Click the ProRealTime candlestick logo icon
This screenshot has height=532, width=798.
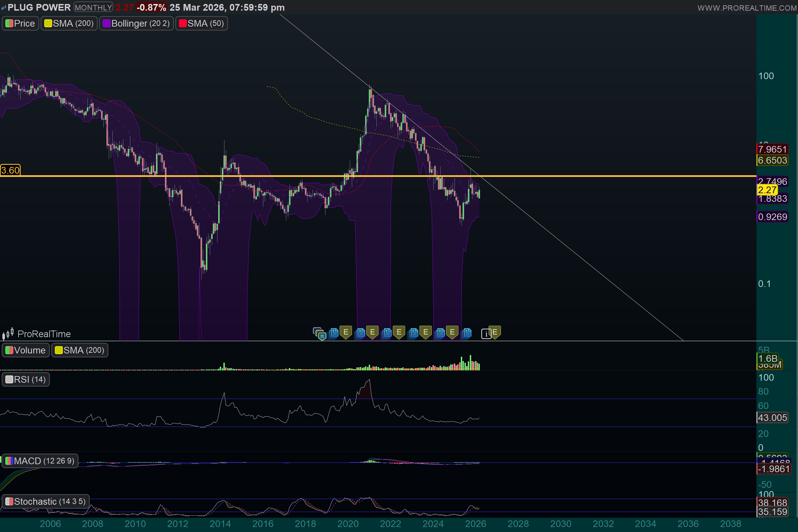[8, 333]
